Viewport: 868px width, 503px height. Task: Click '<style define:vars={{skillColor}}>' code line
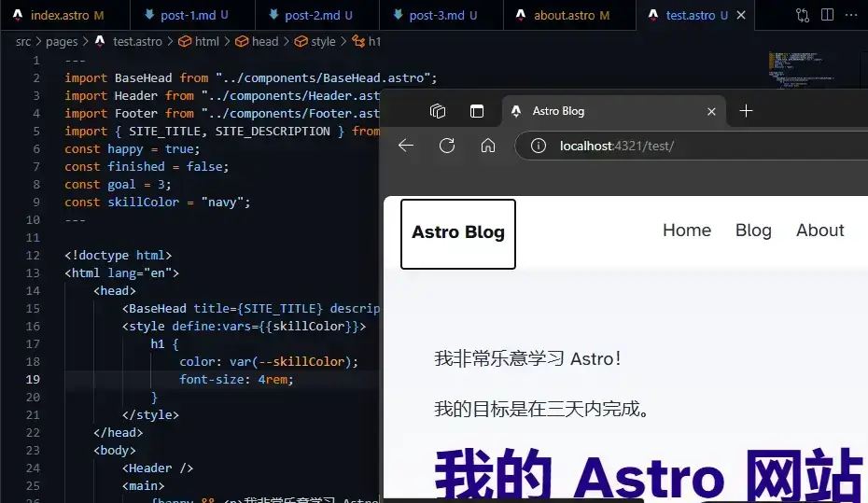[245, 326]
